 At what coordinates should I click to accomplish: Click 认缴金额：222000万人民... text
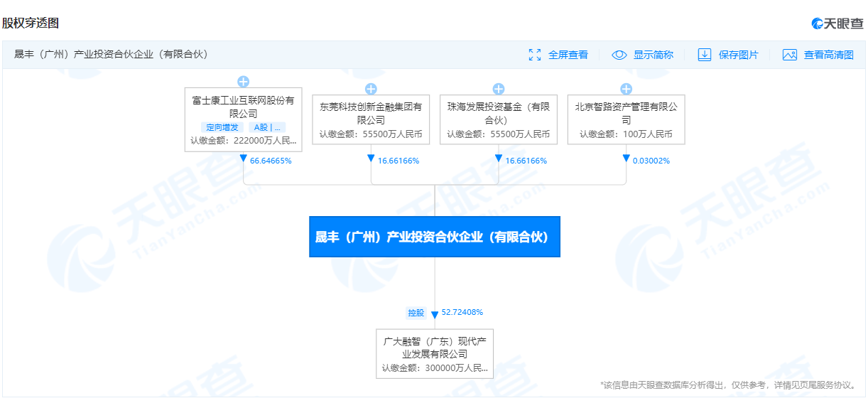coord(243,141)
